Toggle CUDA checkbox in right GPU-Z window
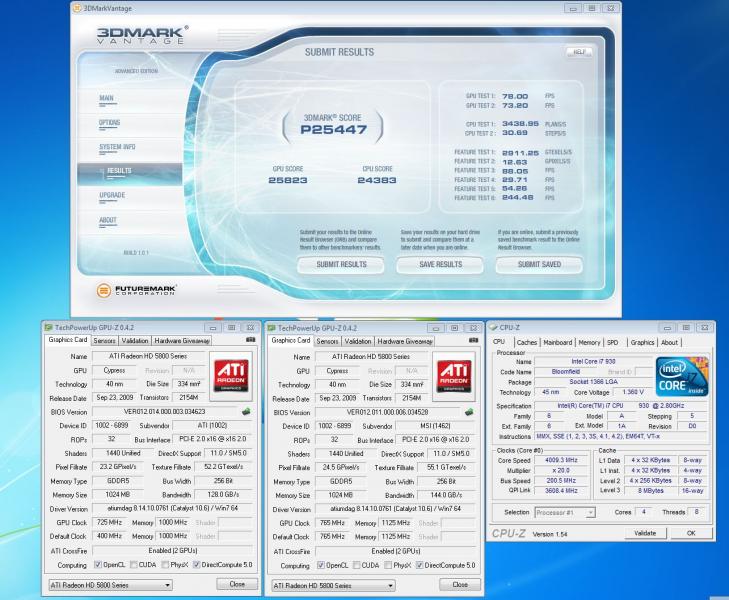This screenshot has height=600, width=729. 357,565
